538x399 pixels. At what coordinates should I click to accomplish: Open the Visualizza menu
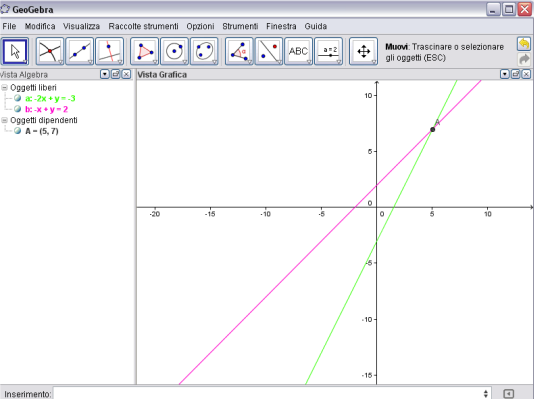click(x=81, y=26)
